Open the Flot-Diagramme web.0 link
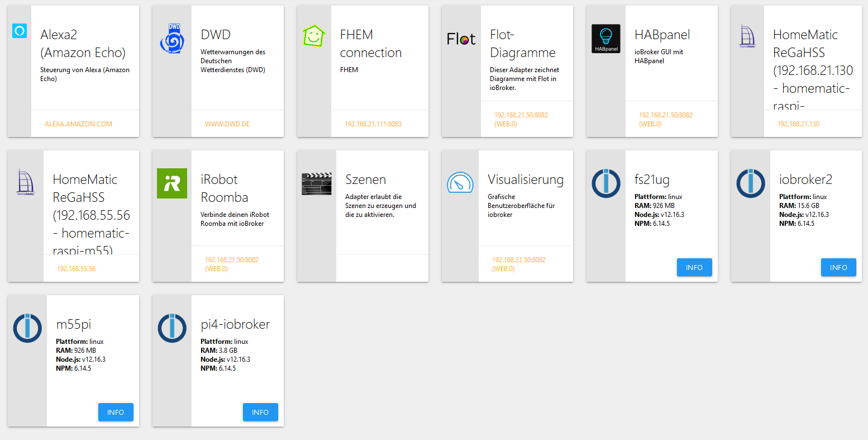Image resolution: width=868 pixels, height=440 pixels. 521,120
